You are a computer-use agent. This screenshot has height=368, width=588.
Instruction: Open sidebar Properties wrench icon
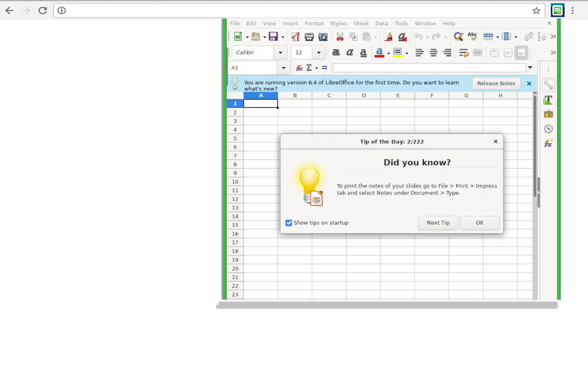(548, 85)
